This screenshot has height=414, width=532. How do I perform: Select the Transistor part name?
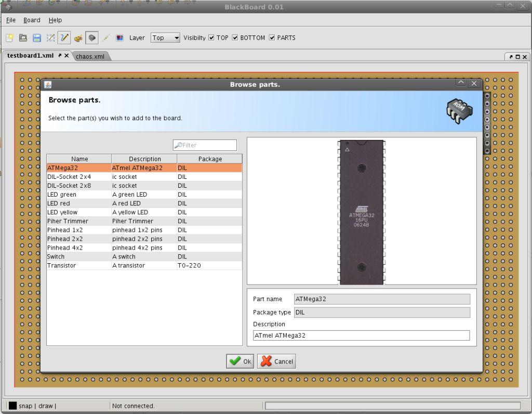point(61,265)
